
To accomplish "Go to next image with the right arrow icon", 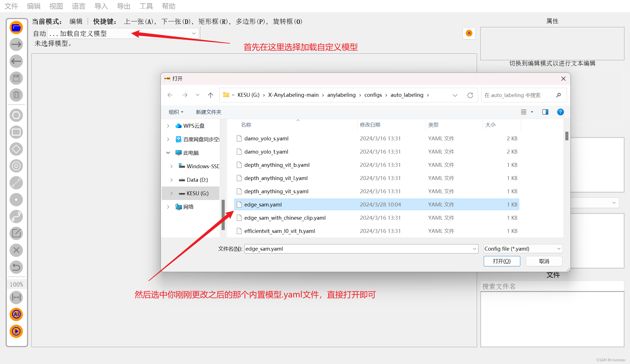I will pyautogui.click(x=16, y=44).
